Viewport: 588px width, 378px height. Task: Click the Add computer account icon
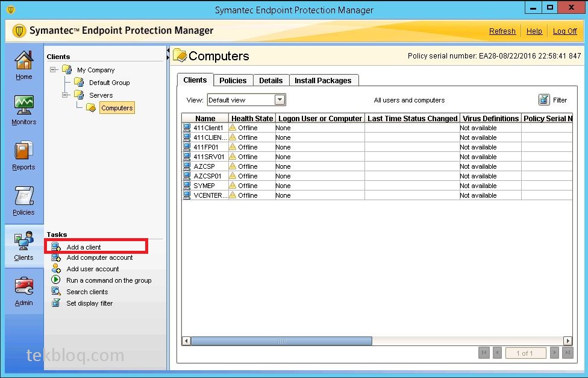click(56, 257)
